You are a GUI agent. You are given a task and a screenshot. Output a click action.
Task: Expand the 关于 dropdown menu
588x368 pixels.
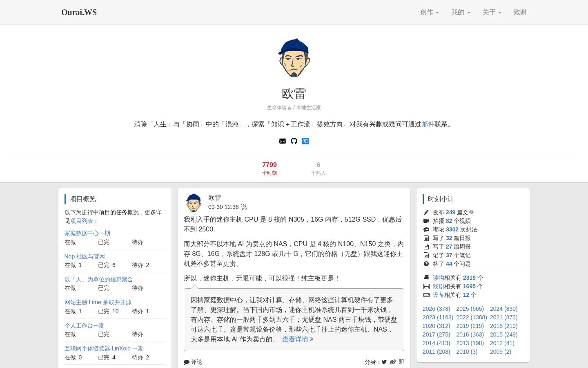point(492,12)
